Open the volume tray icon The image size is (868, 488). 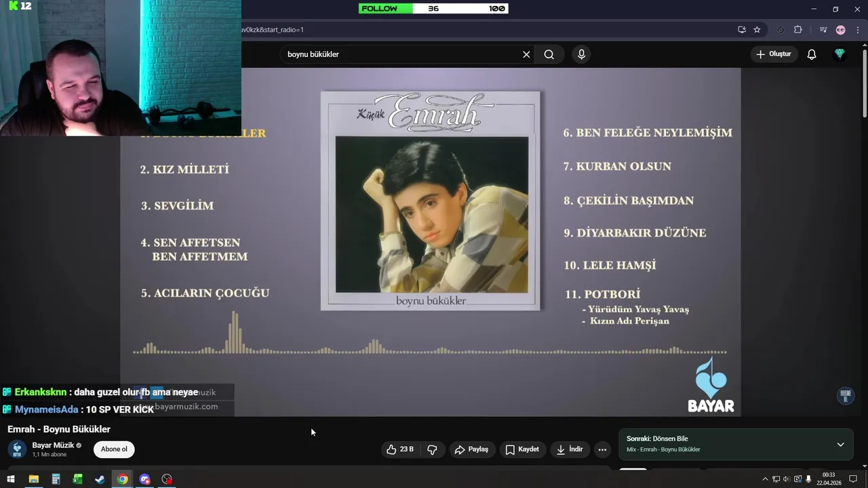click(x=787, y=479)
